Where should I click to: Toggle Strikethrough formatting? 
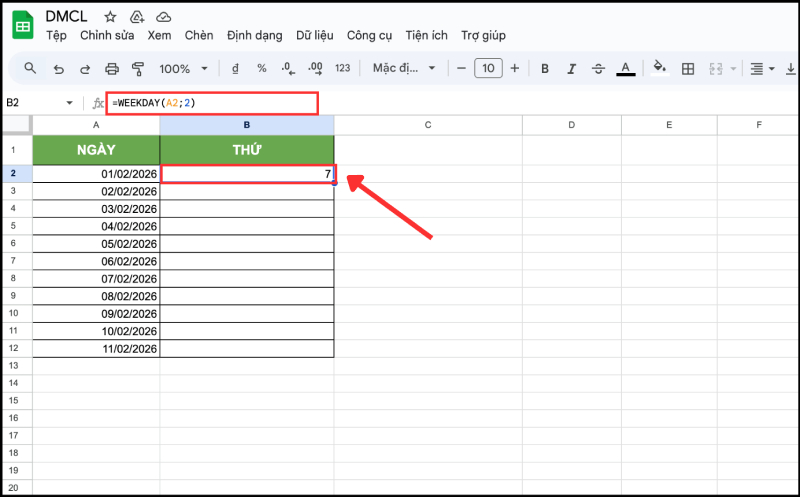[598, 69]
